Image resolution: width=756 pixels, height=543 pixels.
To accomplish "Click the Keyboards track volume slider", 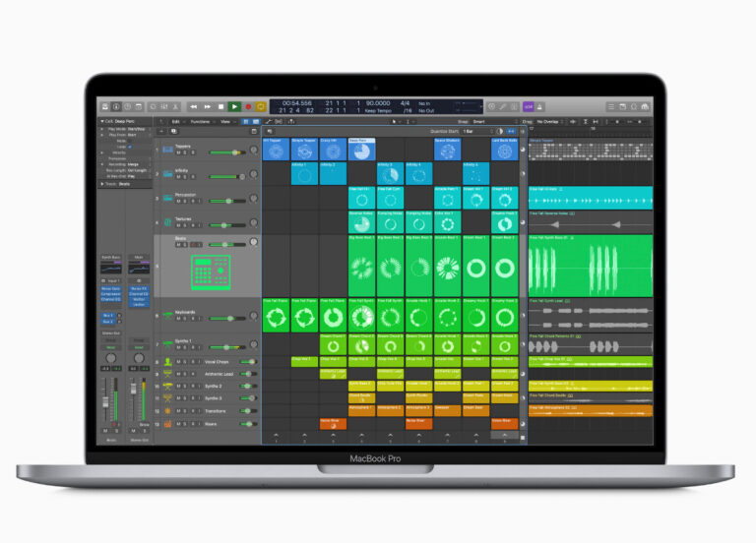I will (227, 318).
